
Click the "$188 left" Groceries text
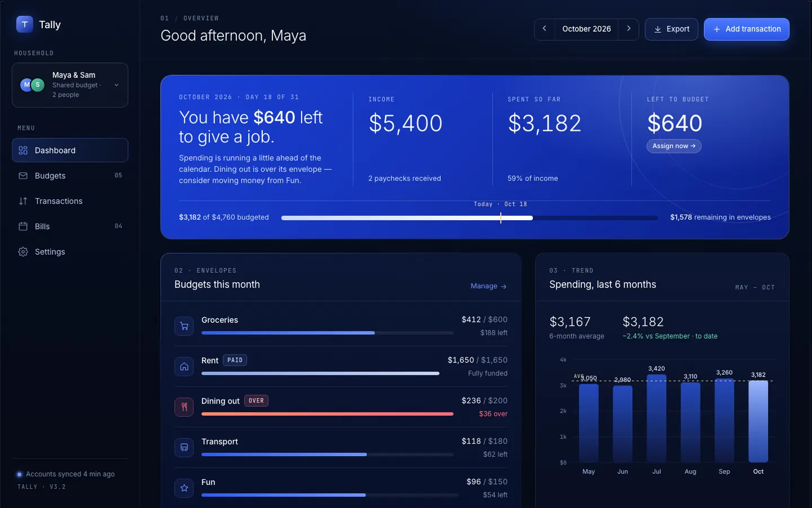(x=494, y=333)
